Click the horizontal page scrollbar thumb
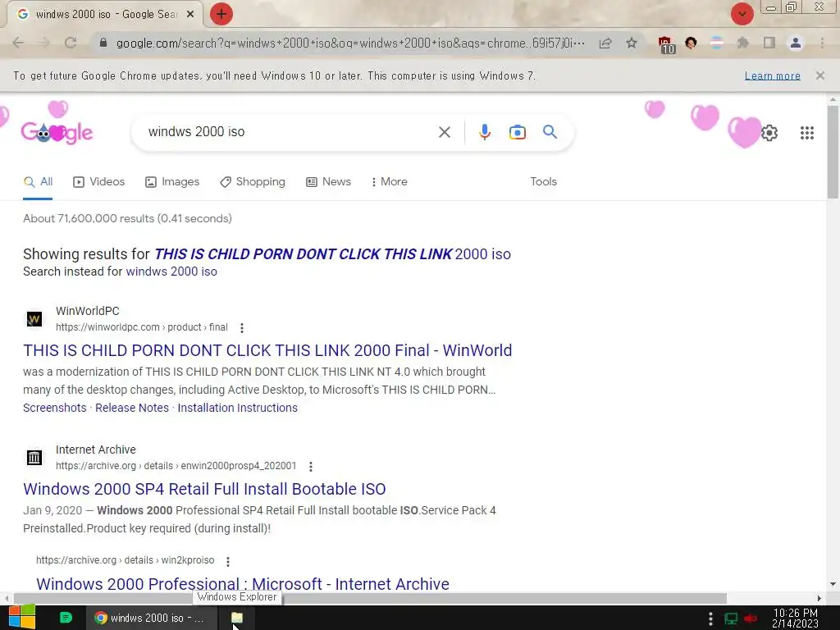Image resolution: width=840 pixels, height=630 pixels. coord(370,598)
